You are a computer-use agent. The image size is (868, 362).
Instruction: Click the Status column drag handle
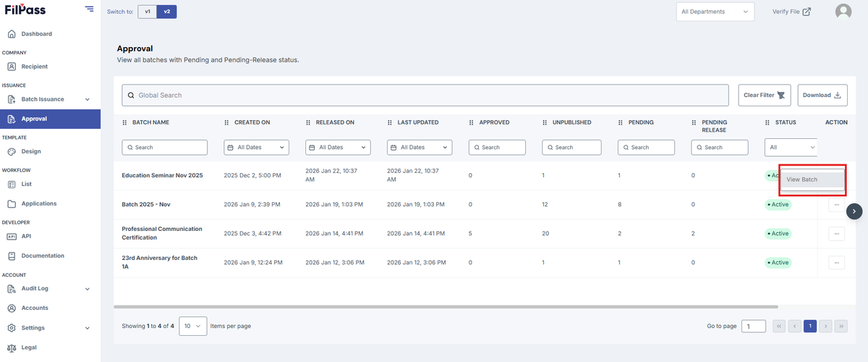click(x=768, y=122)
